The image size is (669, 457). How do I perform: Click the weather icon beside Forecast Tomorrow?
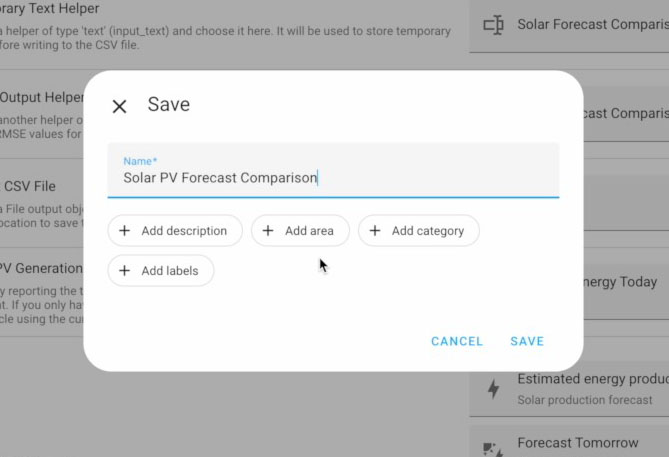pos(493,449)
